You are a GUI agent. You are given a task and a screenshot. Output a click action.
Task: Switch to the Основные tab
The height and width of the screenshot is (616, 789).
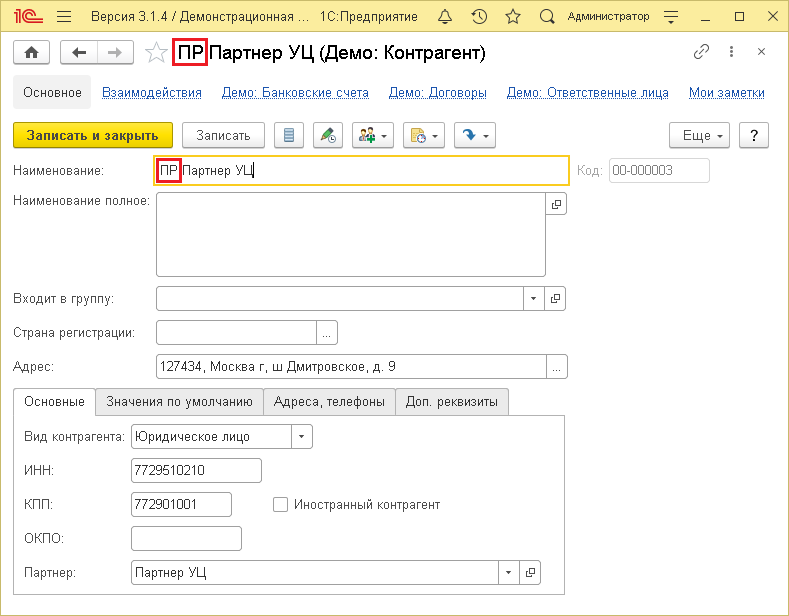54,402
